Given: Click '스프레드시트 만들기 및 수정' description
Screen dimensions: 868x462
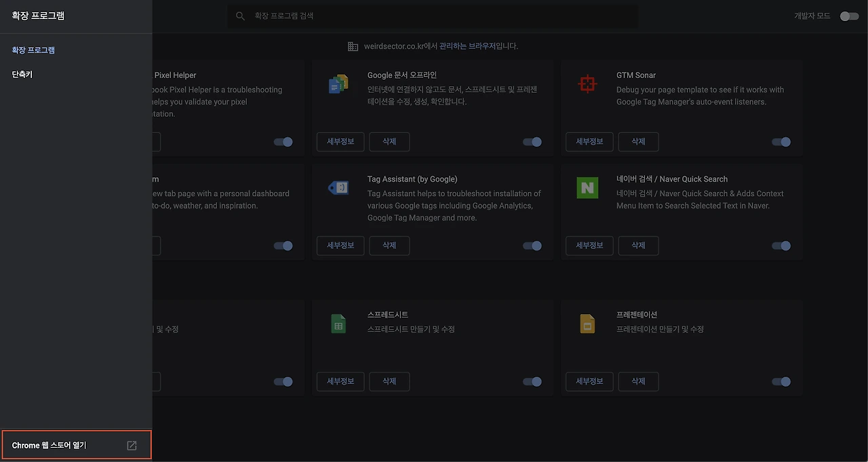Looking at the screenshot, I should [411, 329].
